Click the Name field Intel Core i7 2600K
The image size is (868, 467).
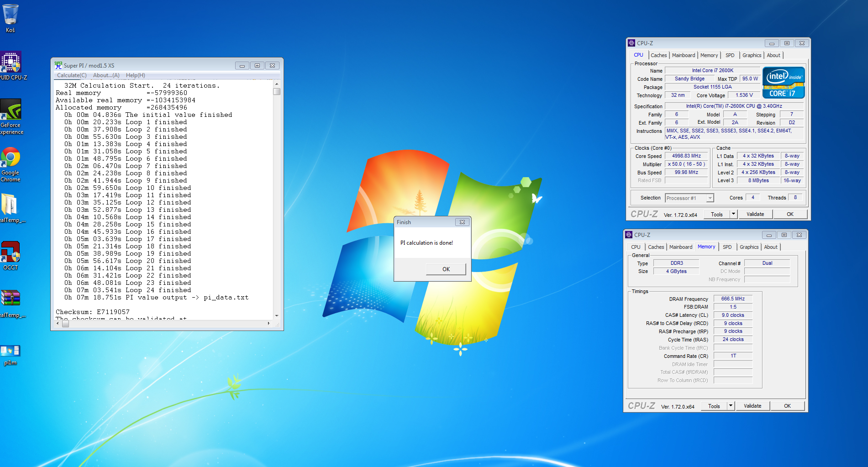tap(712, 71)
